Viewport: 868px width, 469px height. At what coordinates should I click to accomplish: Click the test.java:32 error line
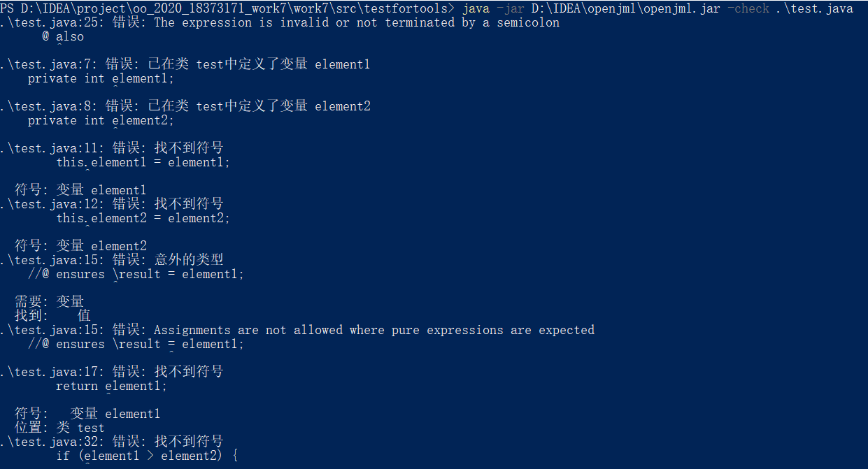tap(112, 442)
